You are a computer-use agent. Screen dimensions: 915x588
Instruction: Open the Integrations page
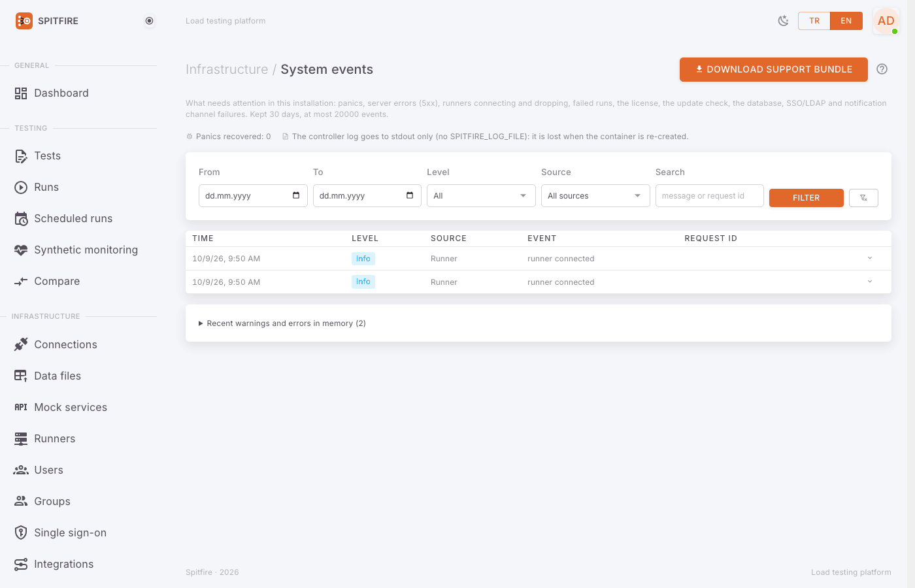[63, 564]
